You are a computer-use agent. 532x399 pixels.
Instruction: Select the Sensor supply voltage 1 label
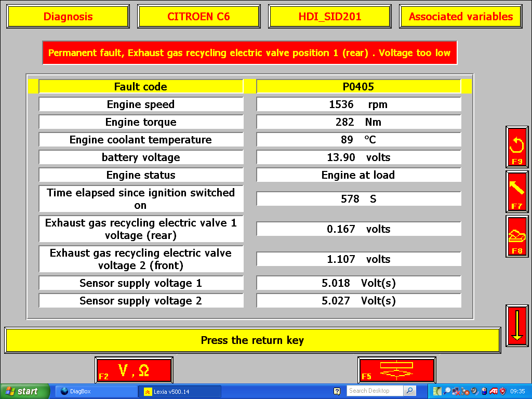point(141,283)
